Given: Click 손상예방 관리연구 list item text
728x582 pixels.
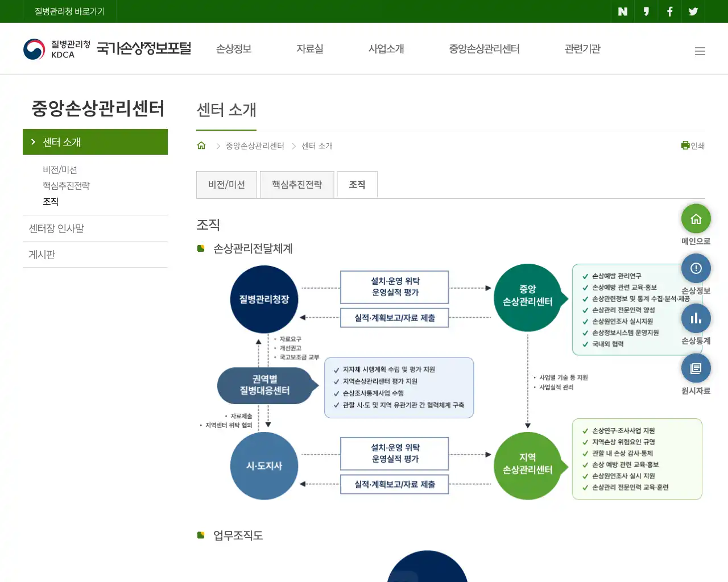Looking at the screenshot, I should tap(617, 276).
